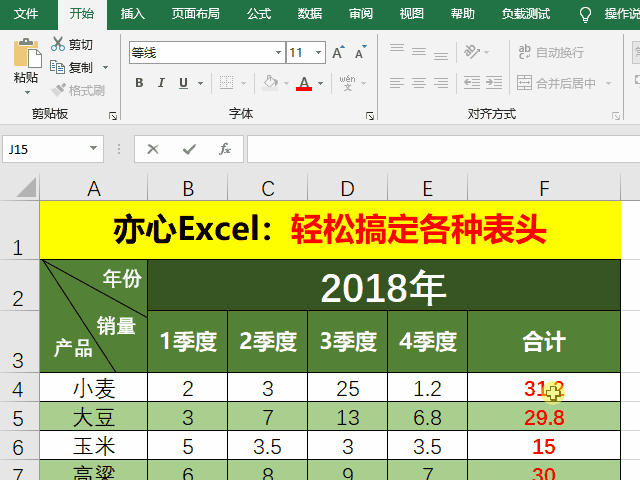Click the decrease indent icon
This screenshot has width=640, height=480.
click(x=472, y=83)
